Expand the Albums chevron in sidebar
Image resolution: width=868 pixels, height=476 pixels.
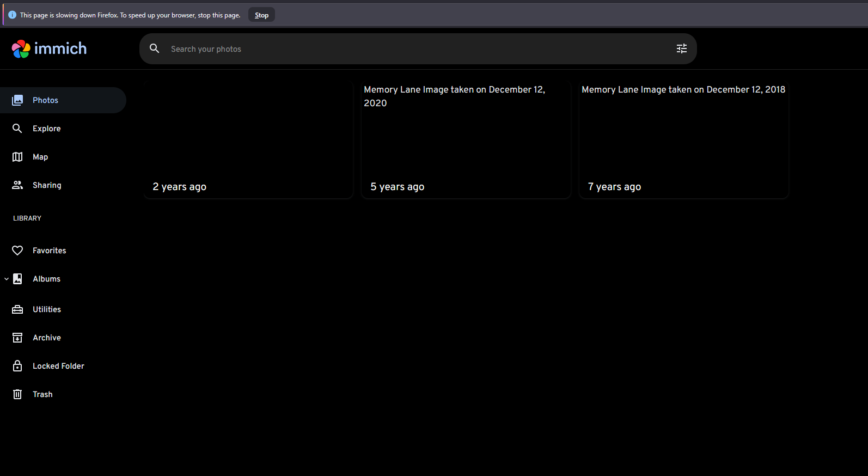coord(7,279)
